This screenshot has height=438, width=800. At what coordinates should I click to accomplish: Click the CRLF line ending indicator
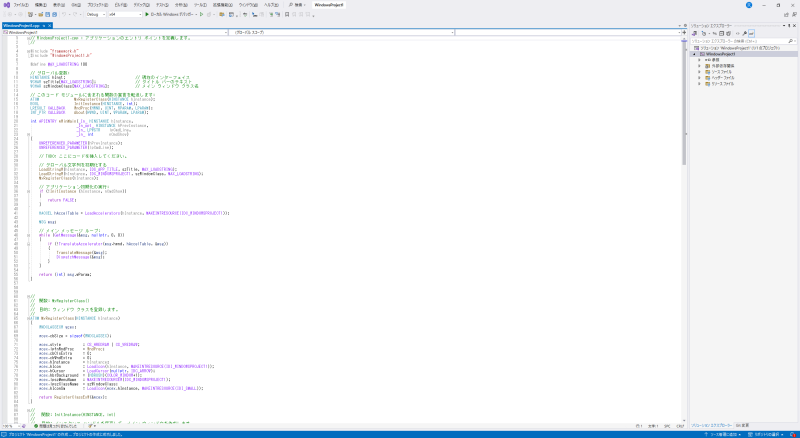(x=680, y=426)
